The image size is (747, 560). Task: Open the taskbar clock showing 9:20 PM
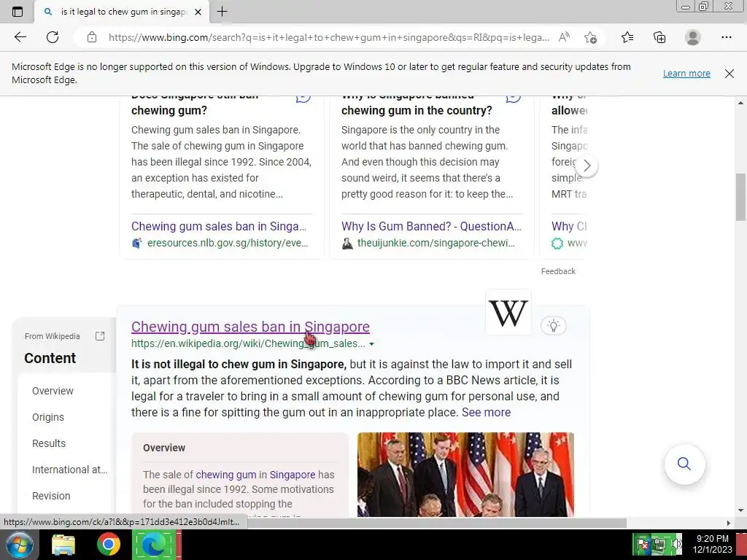(712, 544)
